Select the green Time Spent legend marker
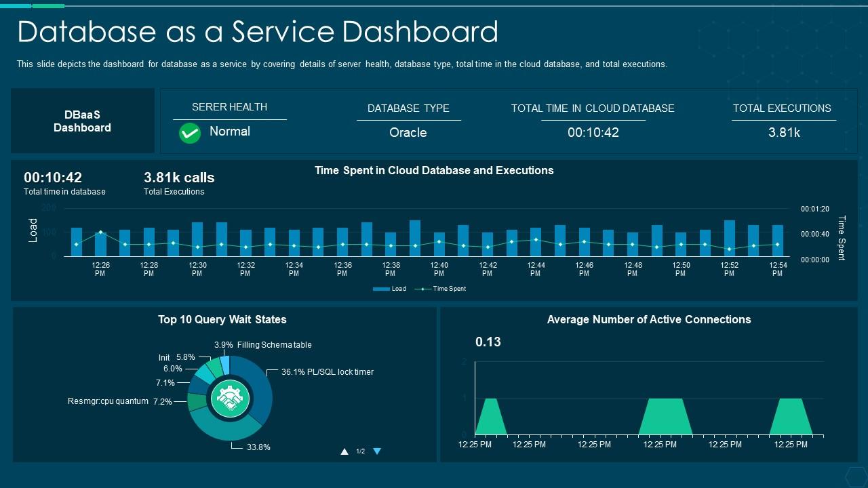868x488 pixels. point(423,288)
